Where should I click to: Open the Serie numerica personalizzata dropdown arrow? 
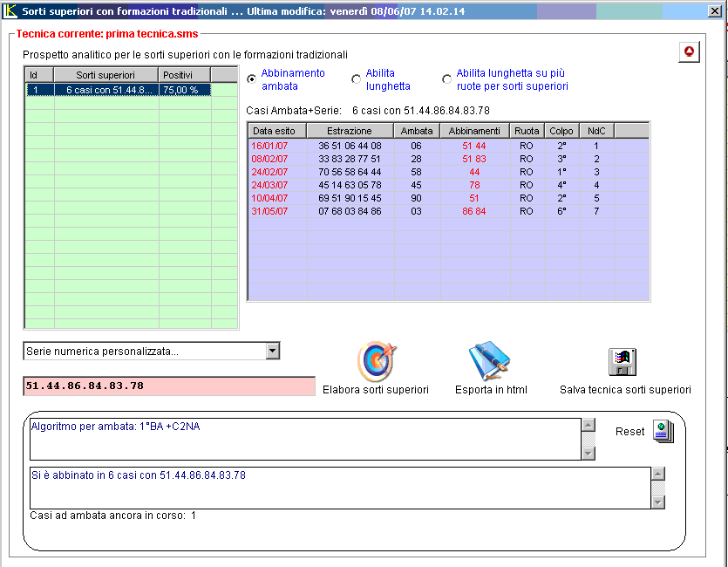point(273,351)
